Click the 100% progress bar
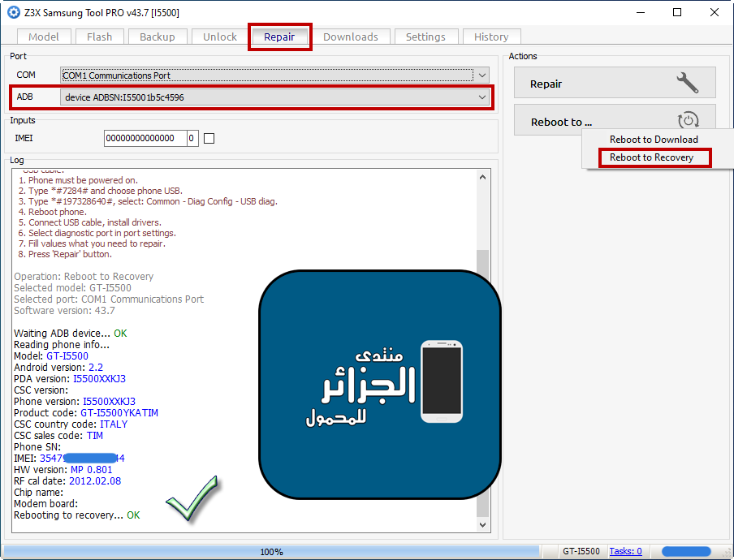The width and height of the screenshot is (734, 560). click(271, 552)
